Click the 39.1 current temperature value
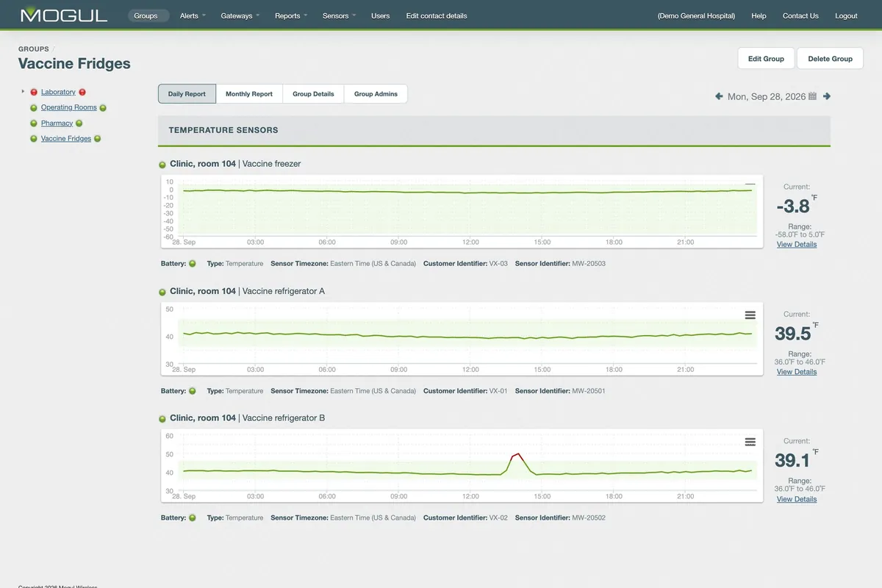 tap(793, 460)
